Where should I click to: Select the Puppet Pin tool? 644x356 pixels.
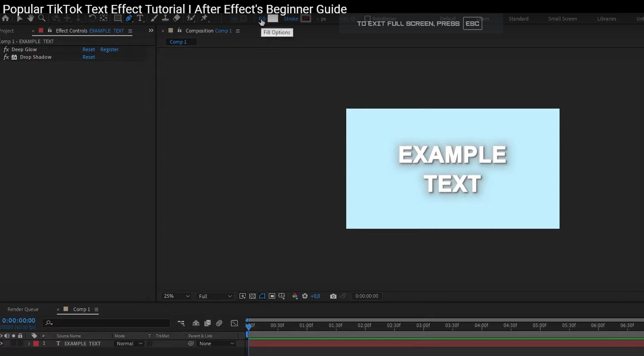point(204,18)
